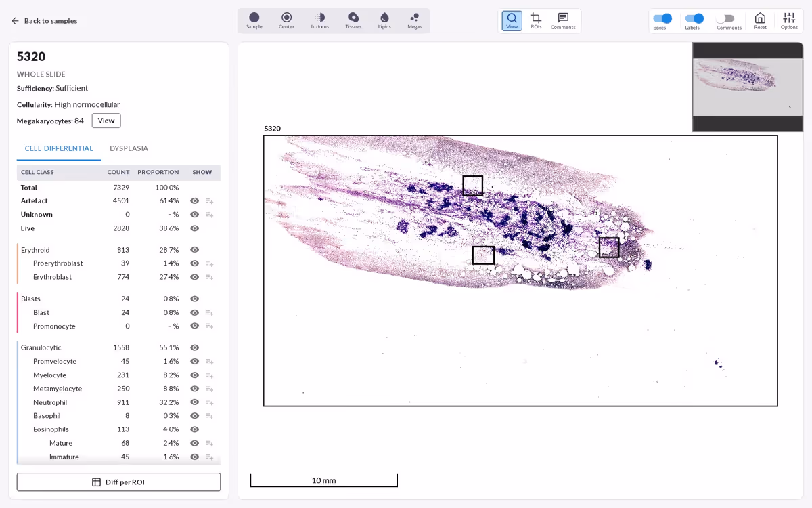
Task: Click the Proportion column header
Action: (x=158, y=172)
